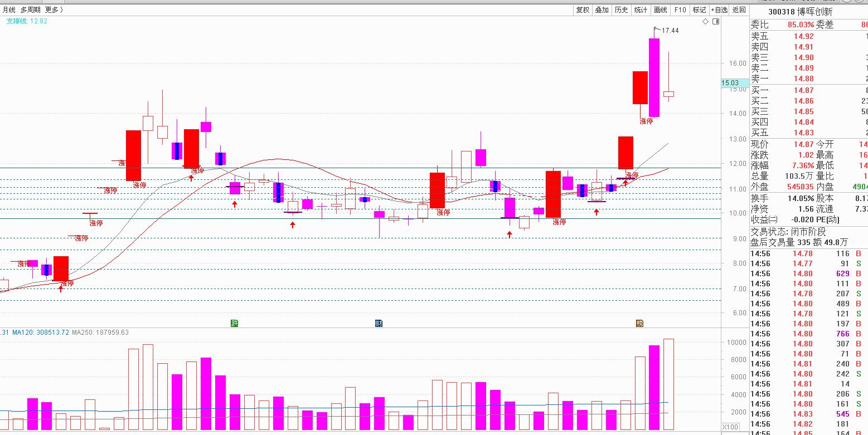Open the 统计 statistics tool
This screenshot has height=435, width=868.
pos(641,9)
